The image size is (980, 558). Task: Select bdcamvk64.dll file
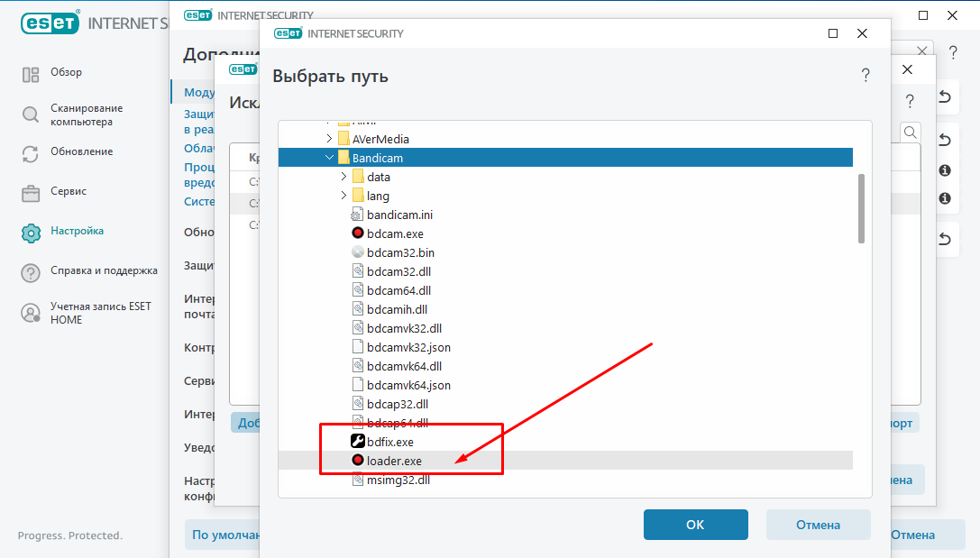pos(404,366)
